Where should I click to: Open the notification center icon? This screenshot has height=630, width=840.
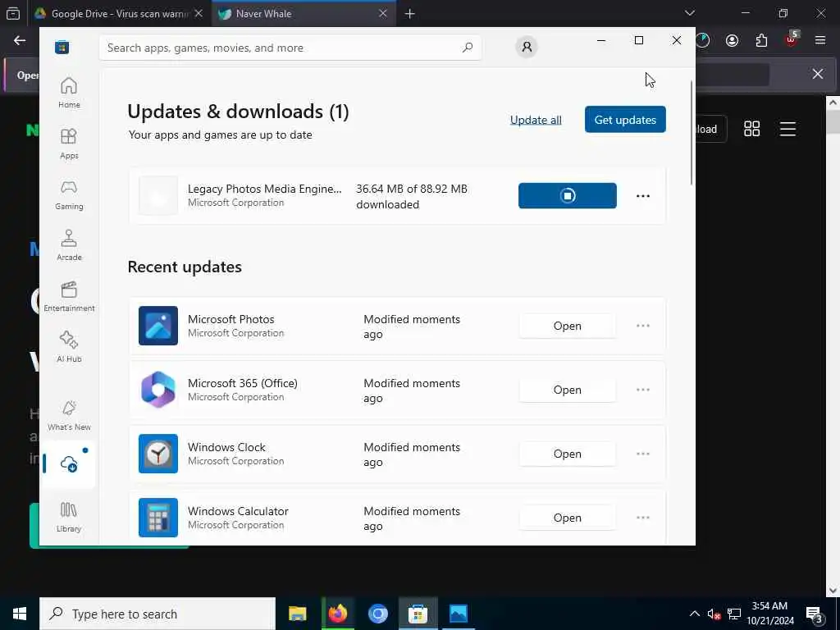[815, 614]
